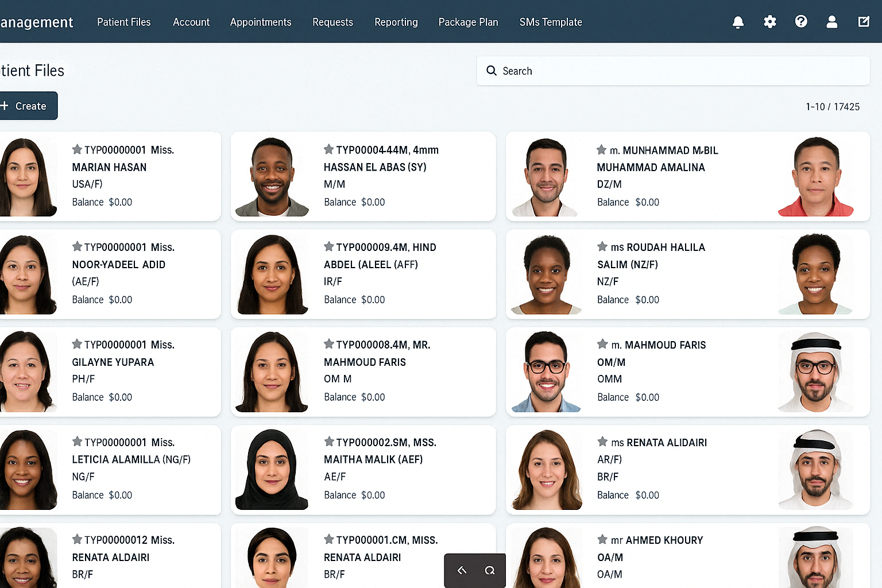The width and height of the screenshot is (882, 588).
Task: Open GILAYNE YUPARA's patient photo
Action: pyautogui.click(x=26, y=372)
